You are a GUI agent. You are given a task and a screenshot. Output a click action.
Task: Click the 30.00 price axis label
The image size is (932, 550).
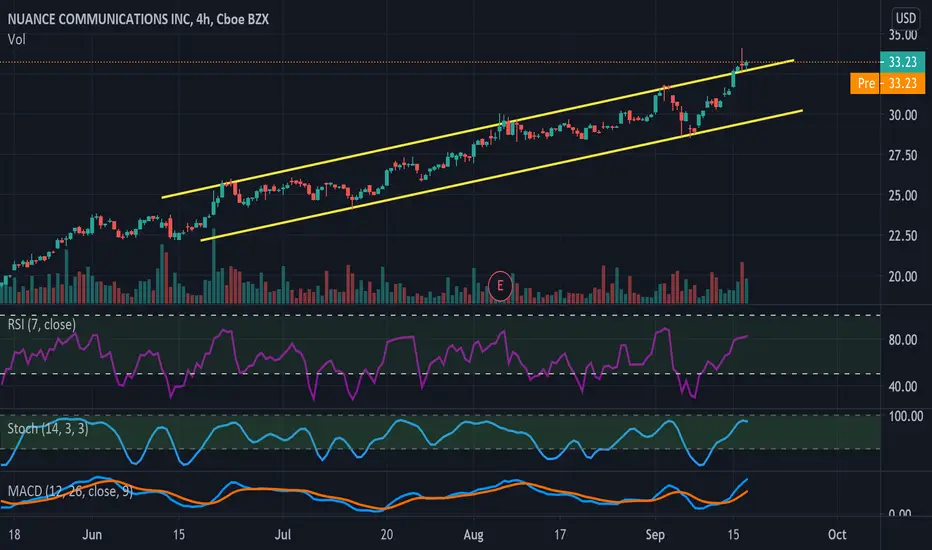(x=902, y=115)
